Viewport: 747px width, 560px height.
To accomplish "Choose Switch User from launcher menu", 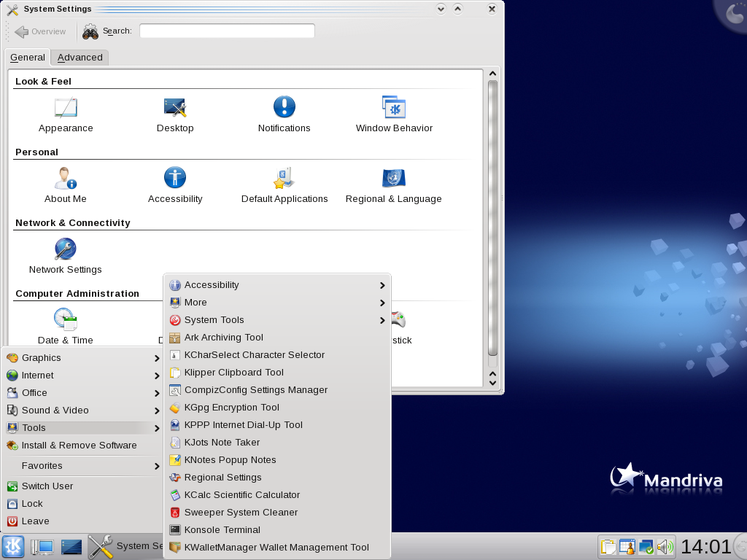I will coord(83,486).
